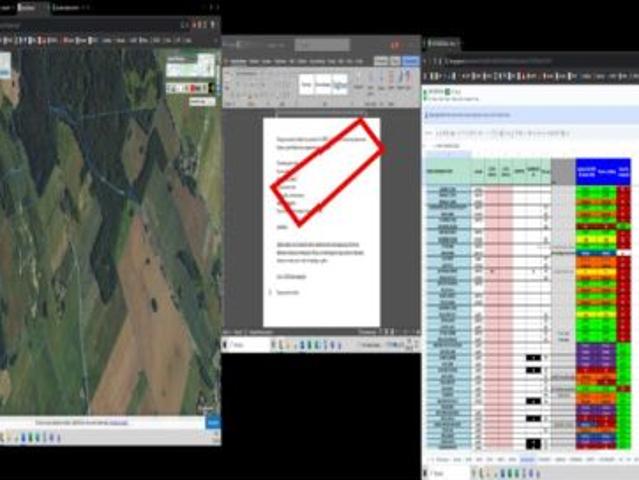Screen dimensions: 639x480
Task: Select the blue header cell in the spreadsheet
Action: pos(603,171)
